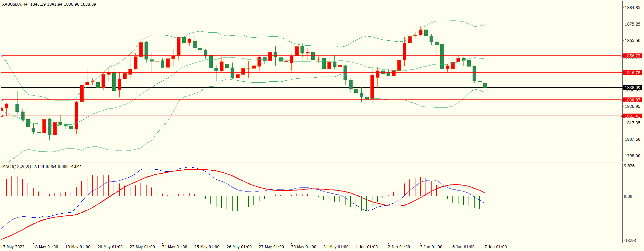
Task: Click the 20 May 01:00 time label
Action: pos(110,247)
